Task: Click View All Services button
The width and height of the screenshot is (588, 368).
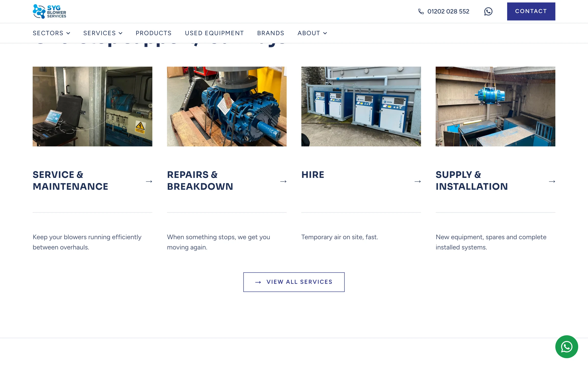Action: pyautogui.click(x=294, y=282)
